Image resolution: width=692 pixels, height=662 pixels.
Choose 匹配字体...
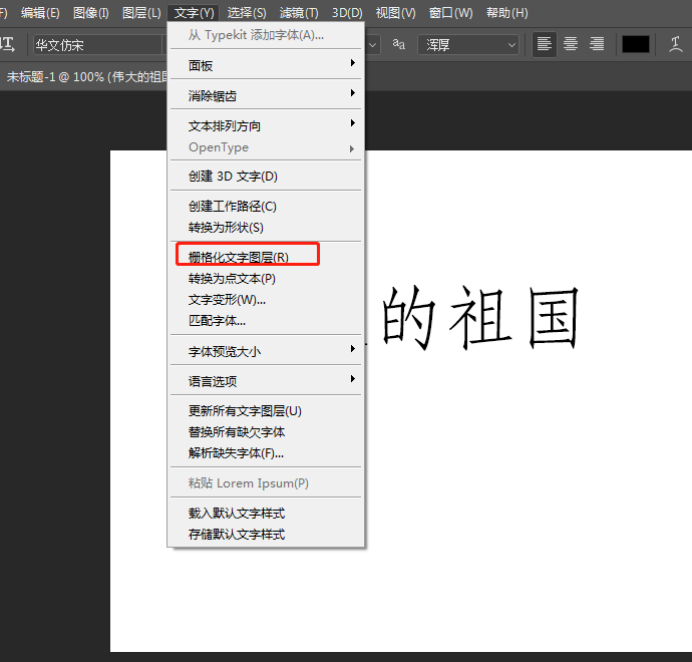266,320
